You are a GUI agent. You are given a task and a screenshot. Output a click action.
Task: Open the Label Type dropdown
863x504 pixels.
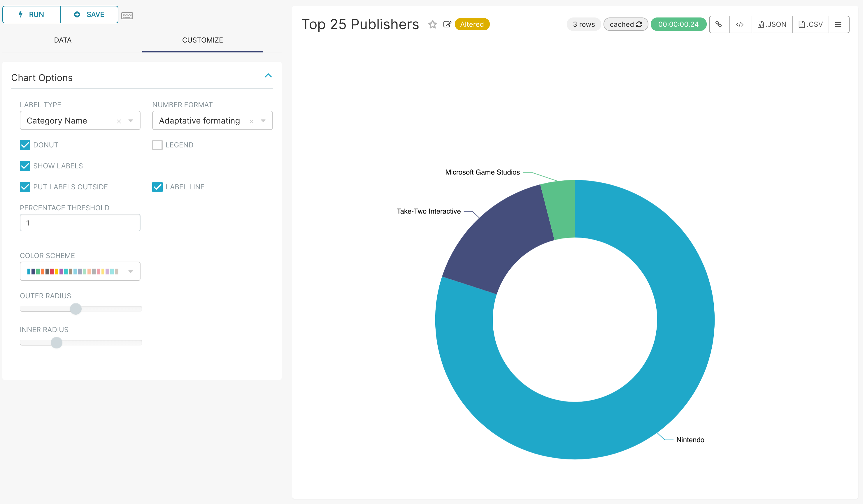pos(131,121)
